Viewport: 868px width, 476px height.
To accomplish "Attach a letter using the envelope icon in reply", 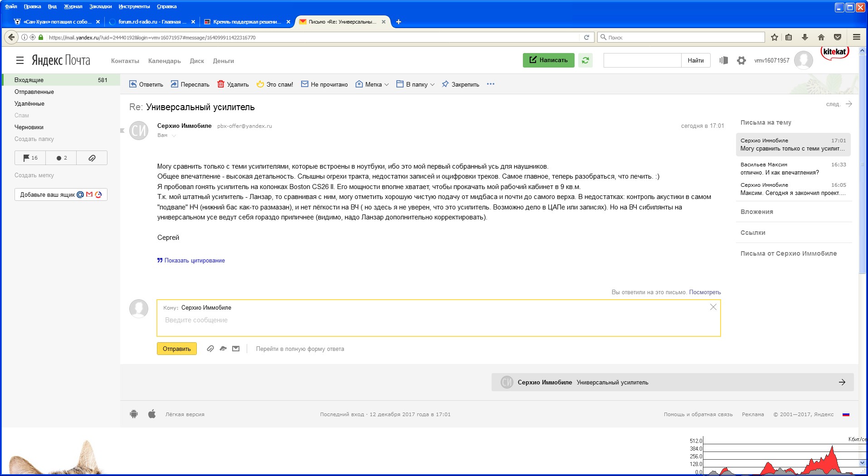I will pos(236,349).
